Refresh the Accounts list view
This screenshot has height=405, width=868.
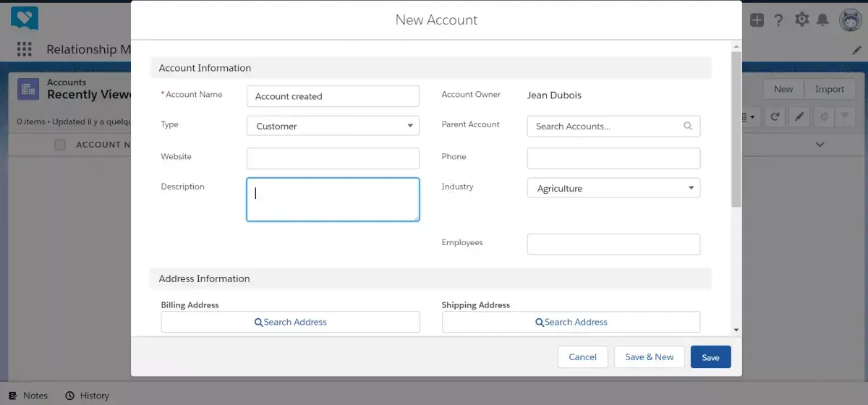pyautogui.click(x=775, y=116)
